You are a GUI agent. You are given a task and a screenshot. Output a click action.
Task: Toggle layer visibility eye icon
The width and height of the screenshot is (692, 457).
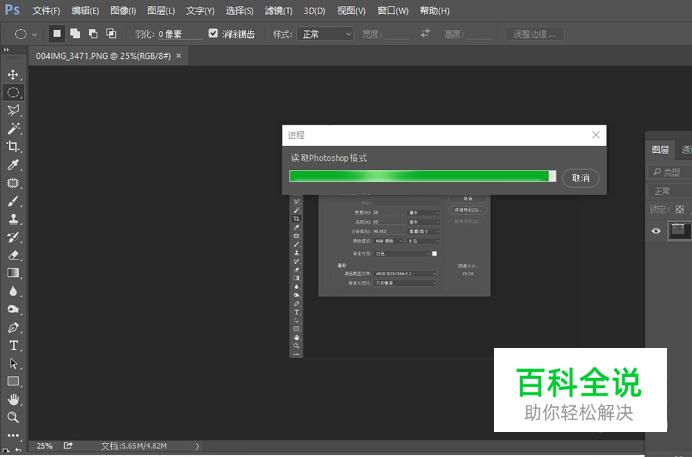tap(656, 231)
